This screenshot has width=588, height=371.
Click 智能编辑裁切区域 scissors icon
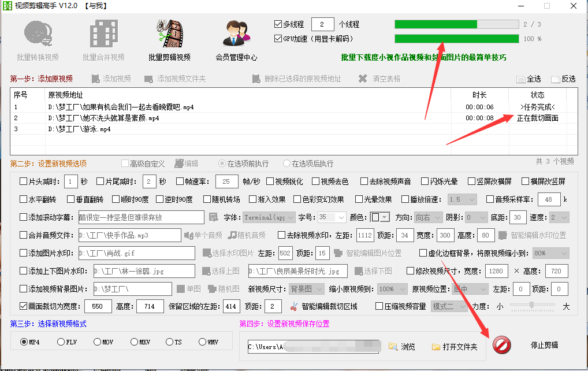click(x=293, y=306)
